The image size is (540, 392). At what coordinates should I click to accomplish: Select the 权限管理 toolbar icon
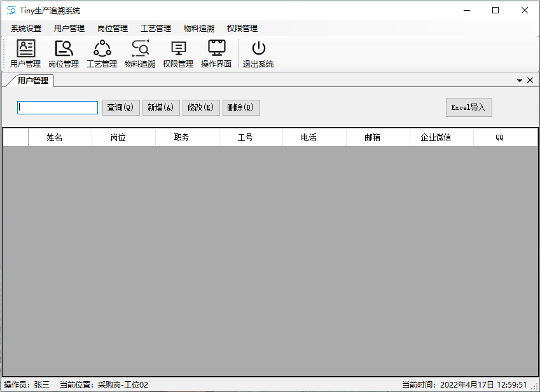click(178, 53)
